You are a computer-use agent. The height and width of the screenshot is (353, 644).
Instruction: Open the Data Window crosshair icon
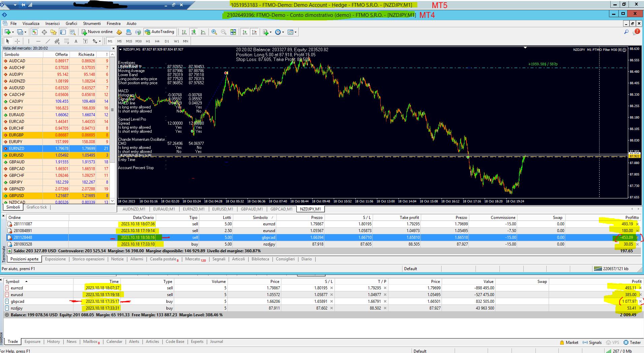(x=44, y=32)
